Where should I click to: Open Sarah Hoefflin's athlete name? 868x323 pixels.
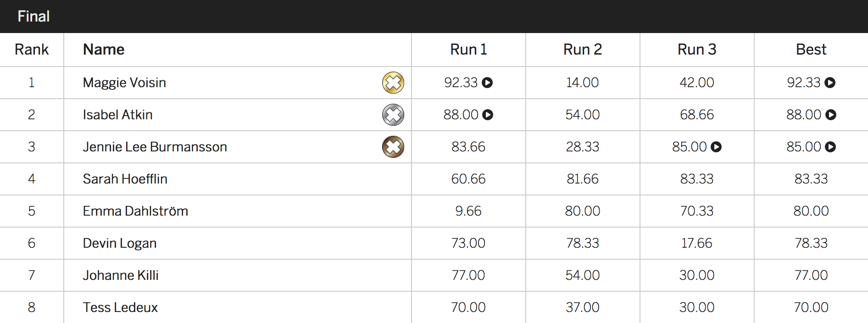(125, 179)
